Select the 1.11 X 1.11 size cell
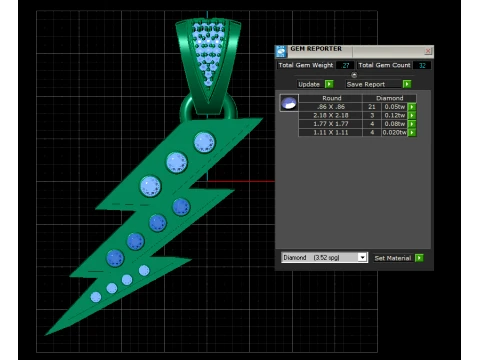This screenshot has height=360, width=480. 331,133
